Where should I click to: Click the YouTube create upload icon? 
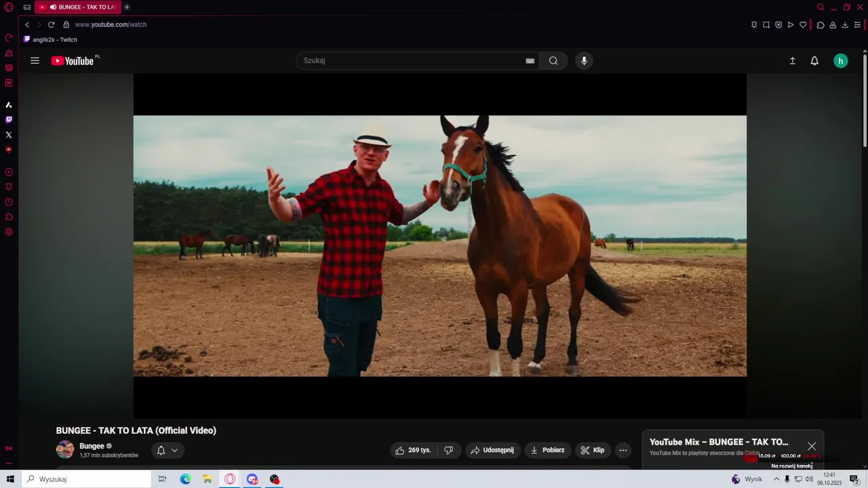click(x=792, y=61)
